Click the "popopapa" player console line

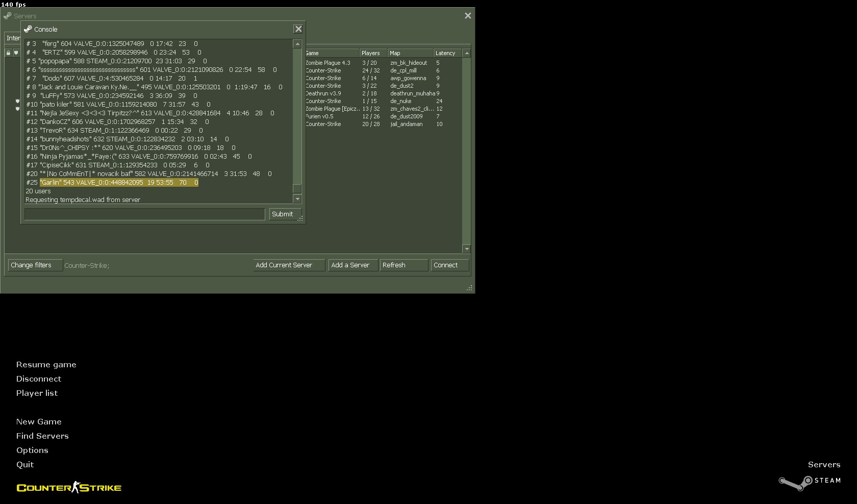click(x=116, y=61)
